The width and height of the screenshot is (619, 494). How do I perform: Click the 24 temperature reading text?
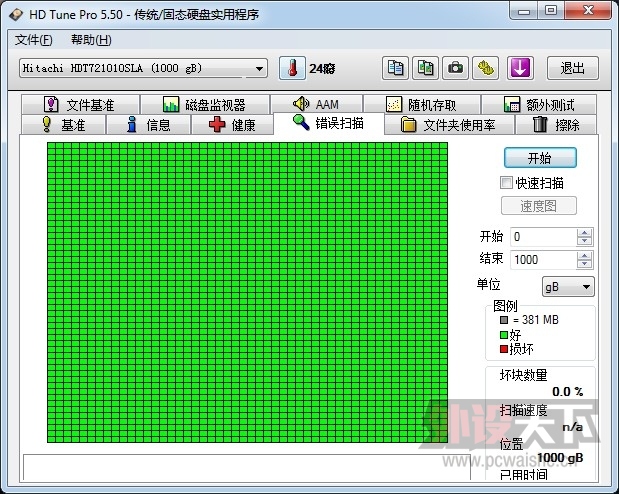pos(322,69)
